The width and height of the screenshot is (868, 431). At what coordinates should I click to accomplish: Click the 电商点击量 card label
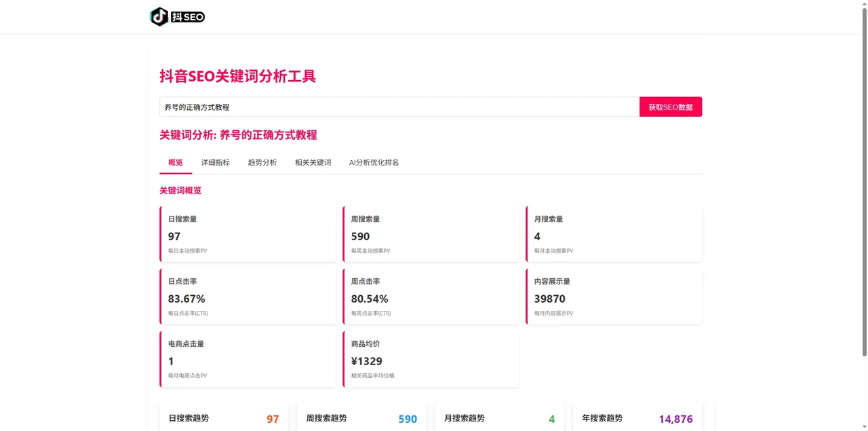pyautogui.click(x=186, y=344)
